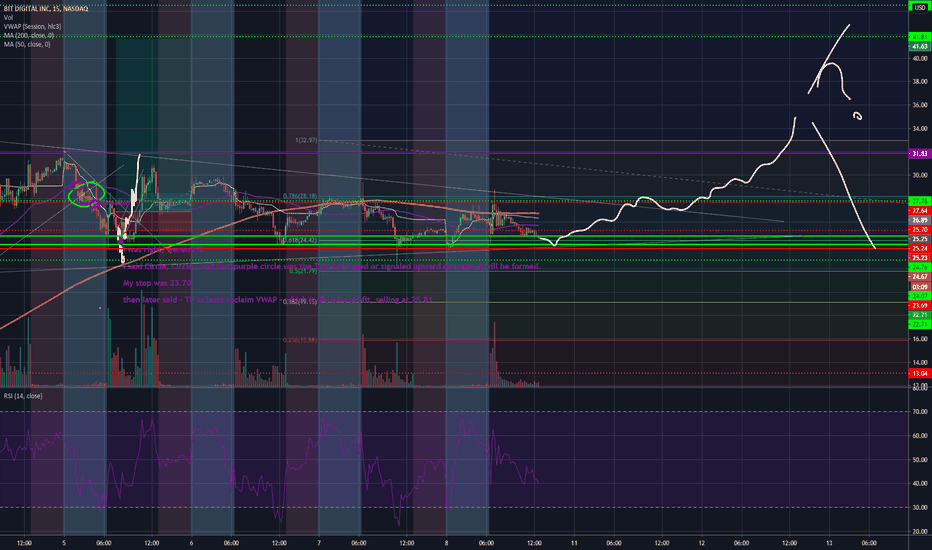Select the VWAP (Session, hlc3) legend entry
This screenshot has width=932, height=550.
click(32, 27)
